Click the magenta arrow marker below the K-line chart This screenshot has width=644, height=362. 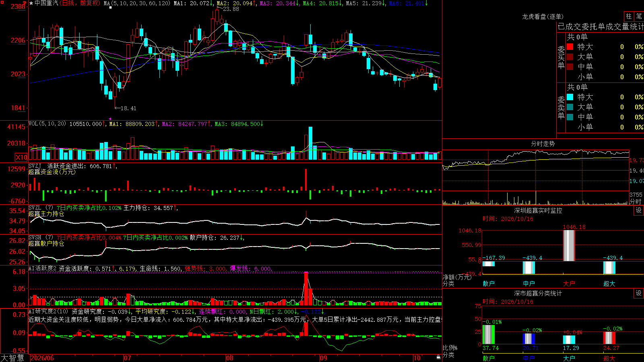(x=110, y=119)
